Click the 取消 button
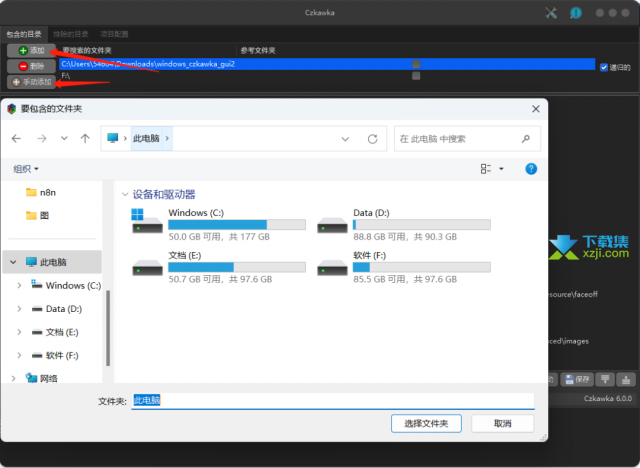The width and height of the screenshot is (640, 468). (502, 424)
